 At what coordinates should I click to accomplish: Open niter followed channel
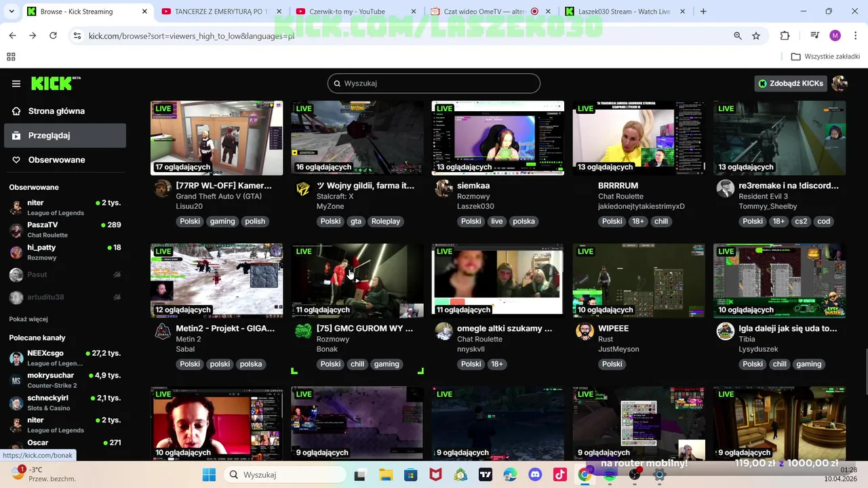[x=64, y=207]
